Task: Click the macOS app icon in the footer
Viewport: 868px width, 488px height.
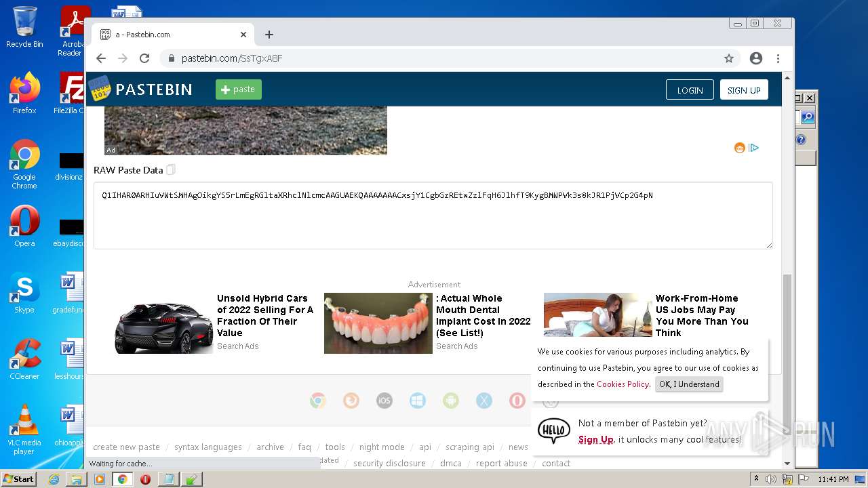Action: 484,401
